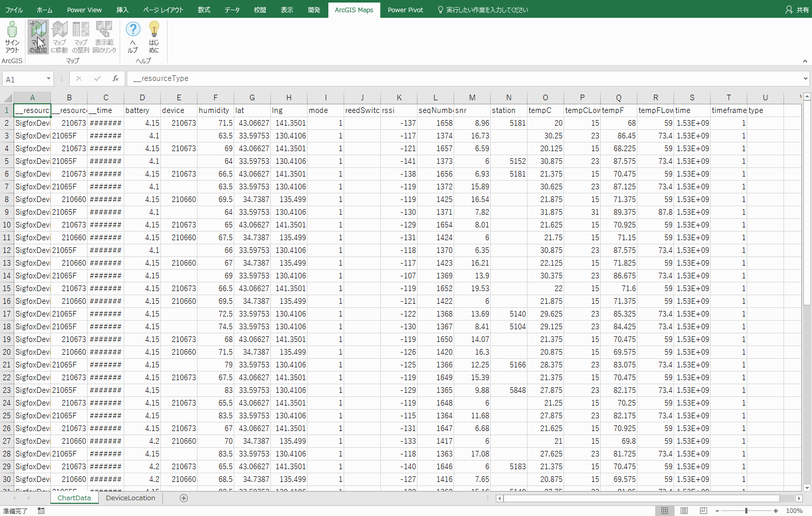
Task: Select row 10 header
Action: coord(7,225)
